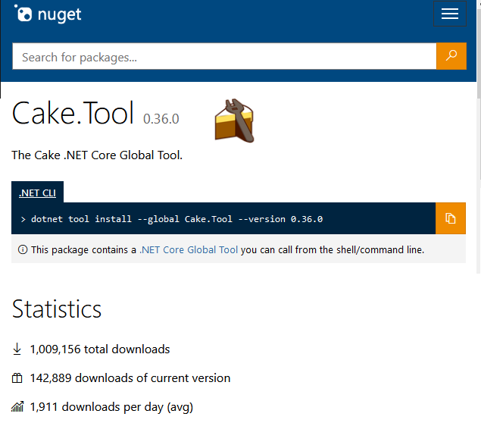This screenshot has height=448, width=481.
Task: Click '142,889 downloads of current version'
Action: click(x=130, y=378)
